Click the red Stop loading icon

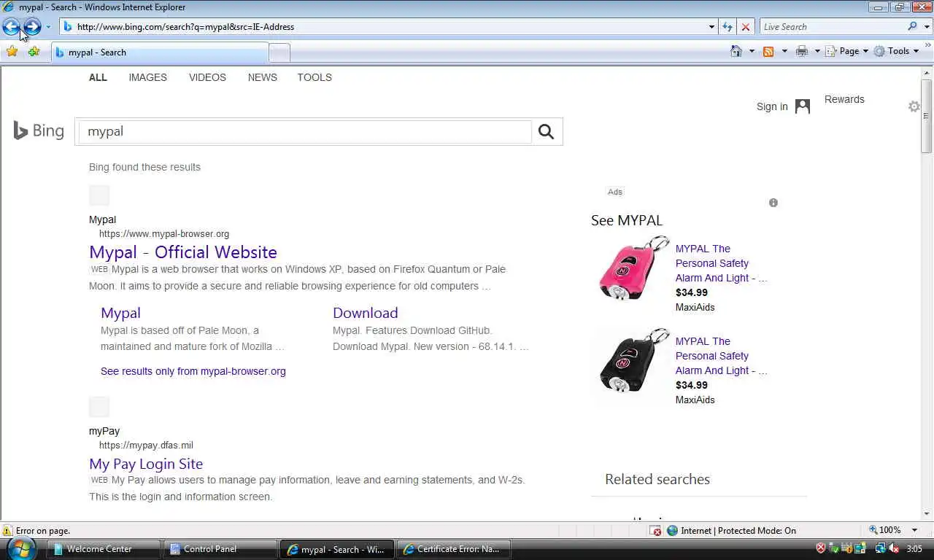745,27
